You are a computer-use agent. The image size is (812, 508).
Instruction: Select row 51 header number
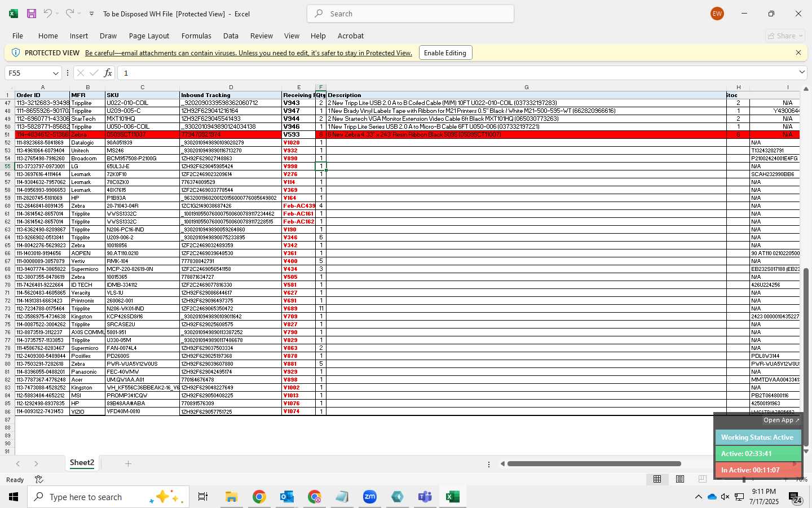7,134
